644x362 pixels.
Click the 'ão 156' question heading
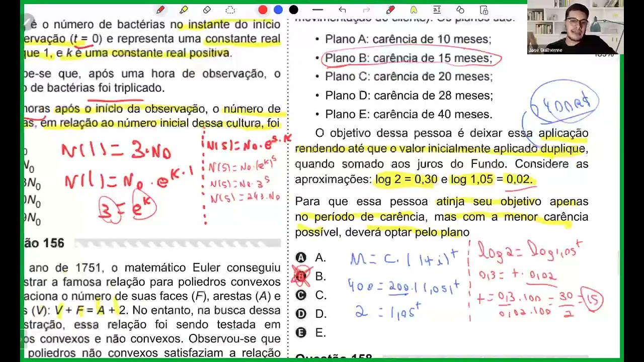tap(44, 243)
